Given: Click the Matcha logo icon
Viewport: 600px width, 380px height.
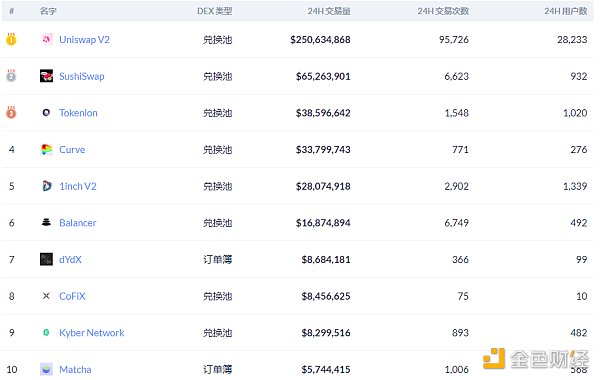Looking at the screenshot, I should point(46,369).
